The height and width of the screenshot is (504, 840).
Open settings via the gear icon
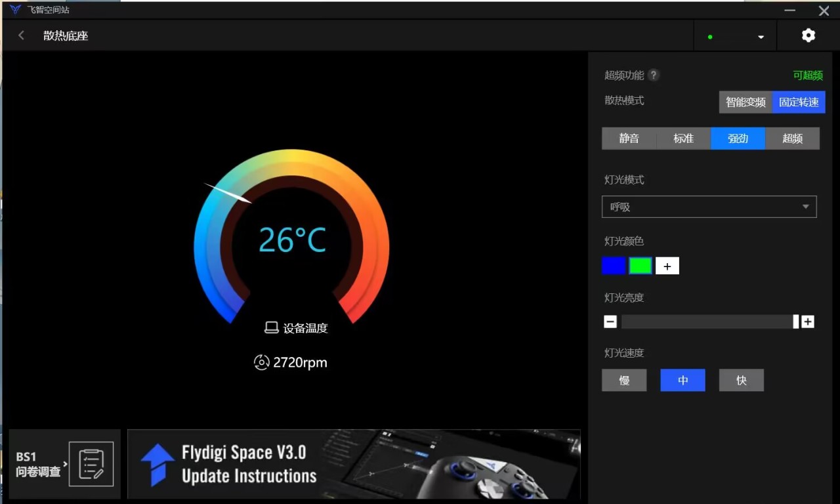pyautogui.click(x=808, y=35)
